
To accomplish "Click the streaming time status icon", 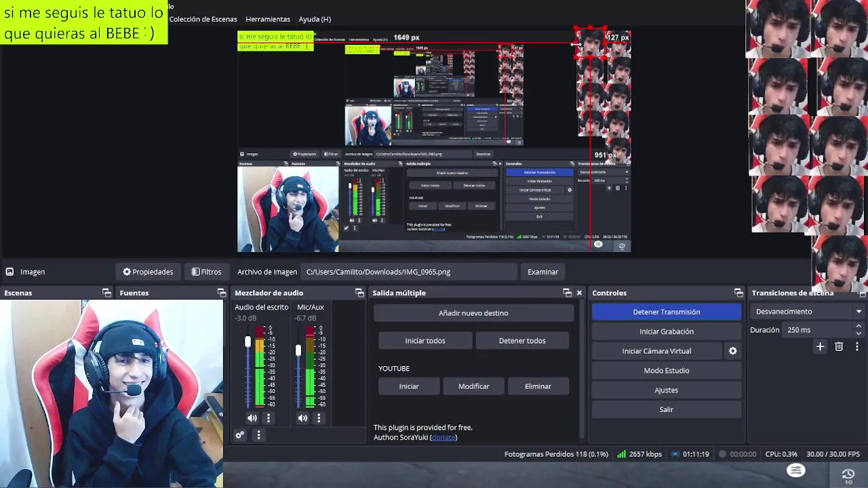I will [x=675, y=454].
